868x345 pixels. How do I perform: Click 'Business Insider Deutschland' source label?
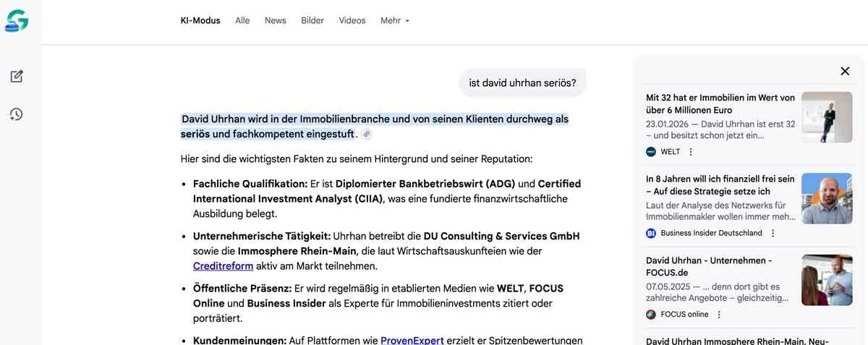click(x=711, y=233)
